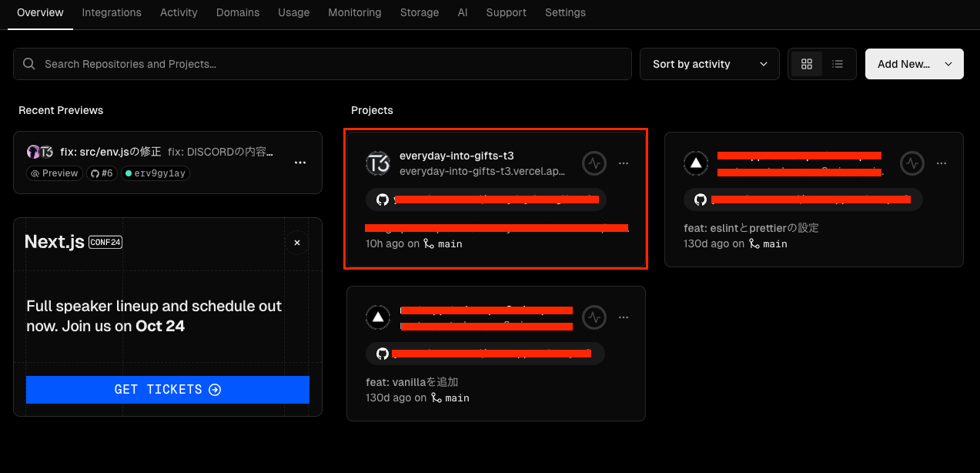The height and width of the screenshot is (473, 980).
Task: Switch to grid view layout
Action: [x=807, y=64]
